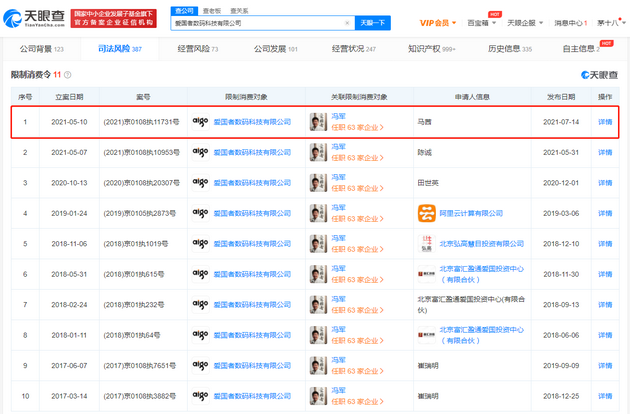Image resolution: width=630 pixels, height=414 pixels.
Task: Open 冯军's portrait thumbnail in row 5
Action: (318, 244)
